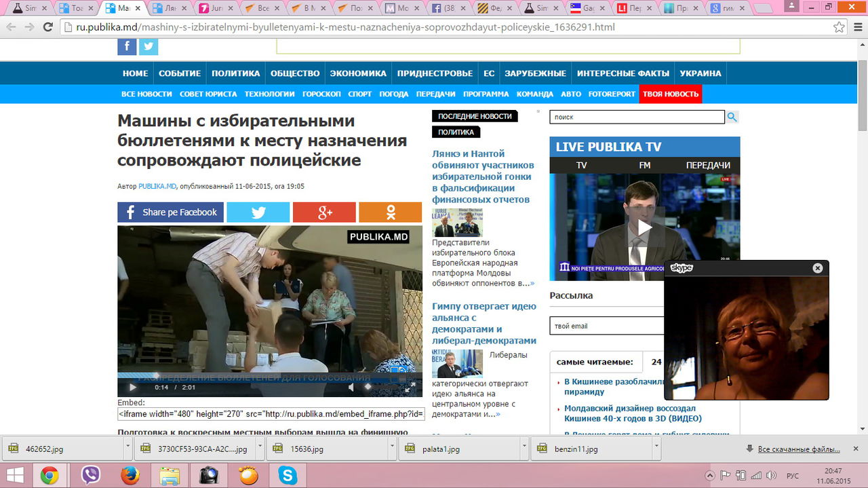The height and width of the screenshot is (488, 868).
Task: Switch live player to FM tab
Action: (x=644, y=166)
